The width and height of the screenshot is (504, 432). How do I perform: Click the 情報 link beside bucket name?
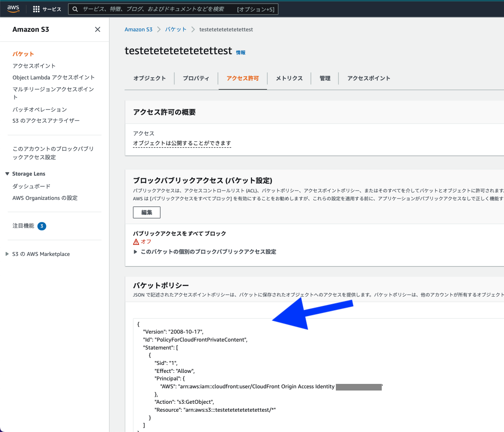[x=241, y=53]
